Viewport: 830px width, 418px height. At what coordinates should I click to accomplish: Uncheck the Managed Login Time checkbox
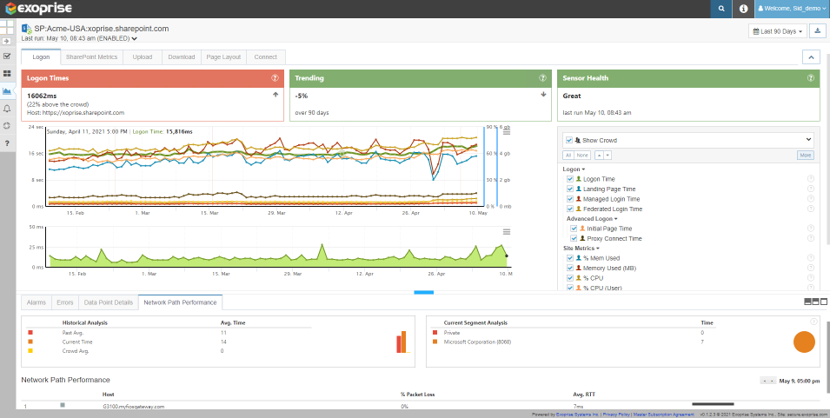[x=570, y=199]
